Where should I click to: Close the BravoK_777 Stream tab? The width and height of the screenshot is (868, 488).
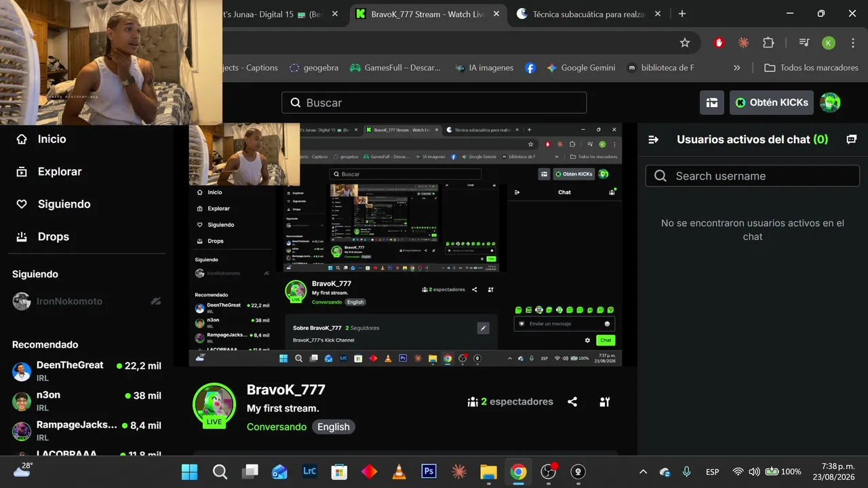(x=496, y=14)
